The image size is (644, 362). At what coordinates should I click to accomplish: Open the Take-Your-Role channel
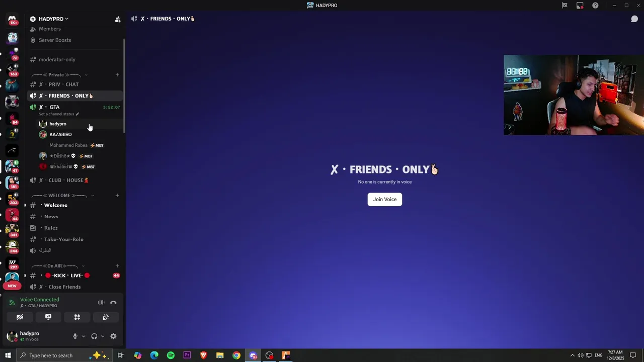point(75,239)
